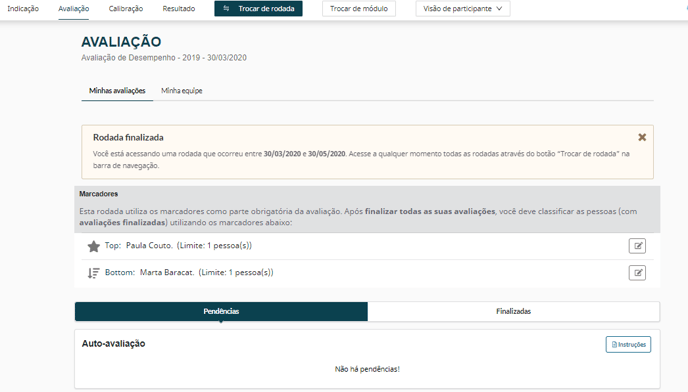Image resolution: width=688 pixels, height=392 pixels.
Task: Show the Finalizadas list
Action: (x=513, y=311)
